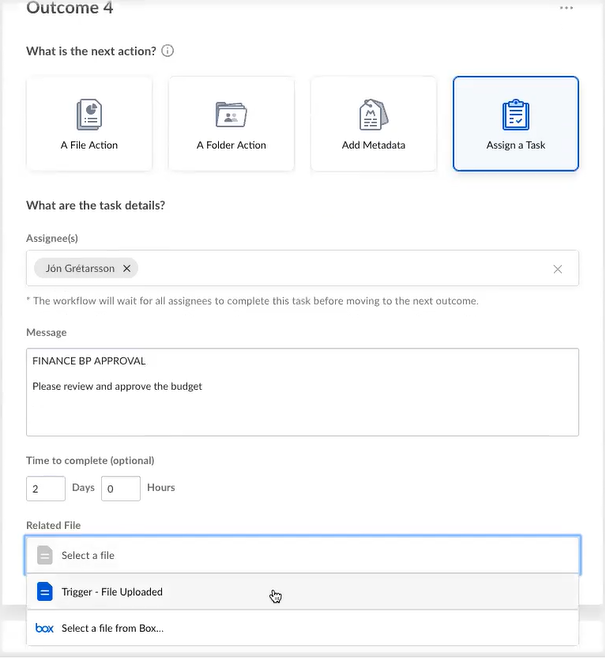
Task: Click the folder icon in Folder Action card
Action: [231, 113]
